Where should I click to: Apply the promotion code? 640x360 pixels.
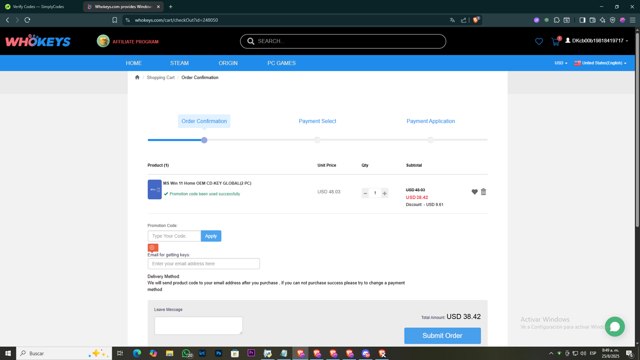click(x=211, y=236)
